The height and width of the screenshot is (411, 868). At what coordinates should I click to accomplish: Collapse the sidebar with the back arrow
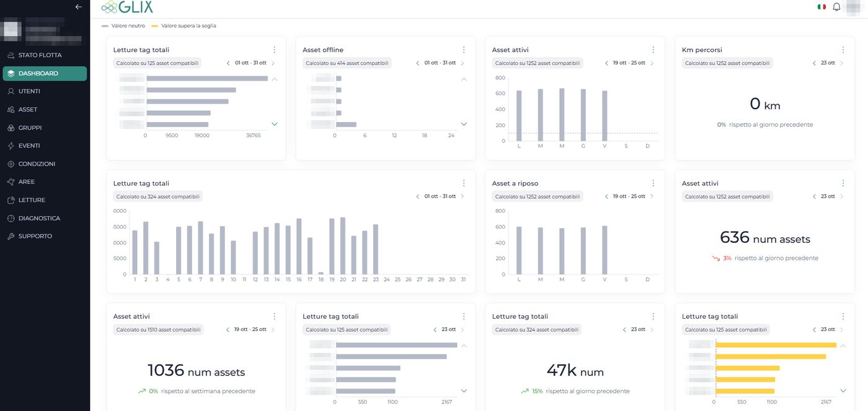click(78, 7)
